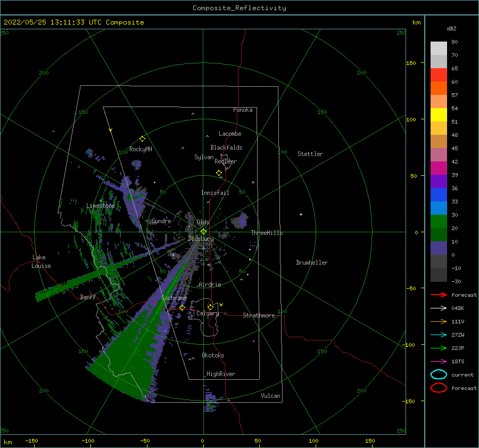Click the yellow diamond marker south of RedDeer
This screenshot has height=448, width=479.
(x=219, y=173)
